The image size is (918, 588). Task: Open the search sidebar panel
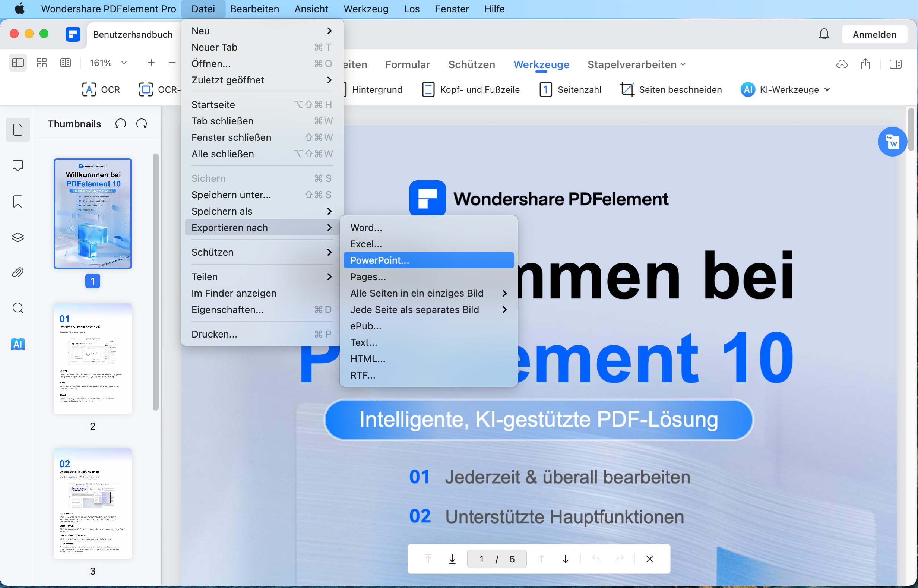tap(18, 308)
